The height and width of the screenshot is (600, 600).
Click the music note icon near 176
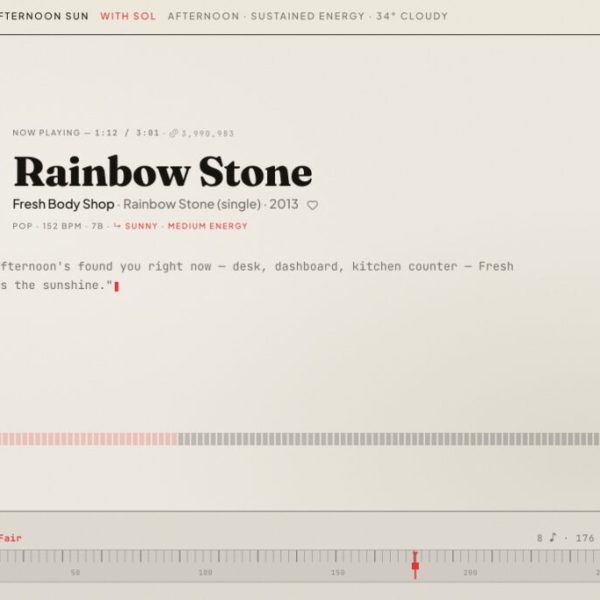point(553,538)
